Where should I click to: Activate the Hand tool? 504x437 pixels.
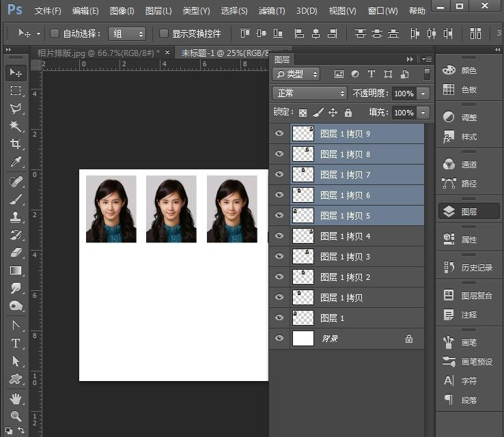[x=15, y=398]
